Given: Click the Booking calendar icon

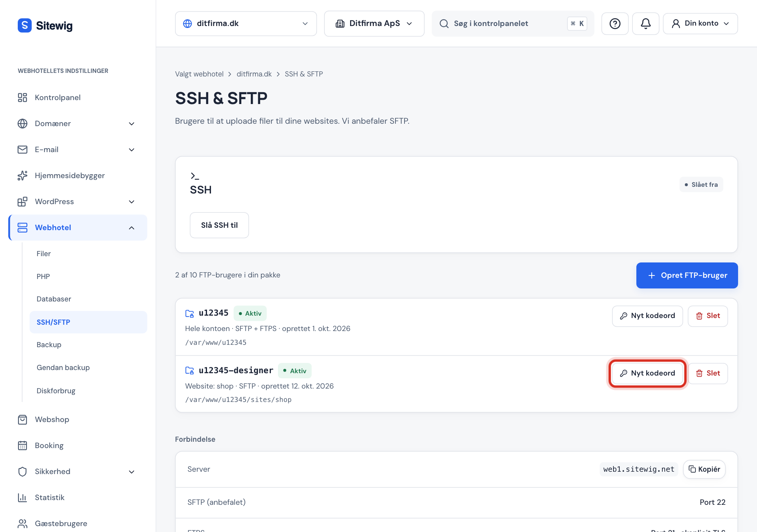Looking at the screenshot, I should pyautogui.click(x=22, y=445).
